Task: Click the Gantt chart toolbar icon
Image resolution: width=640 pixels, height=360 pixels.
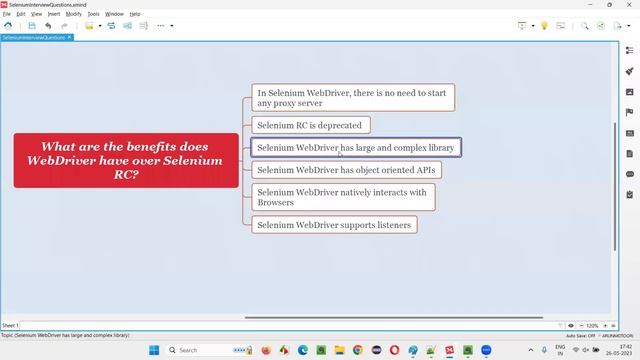Action: [x=560, y=26]
